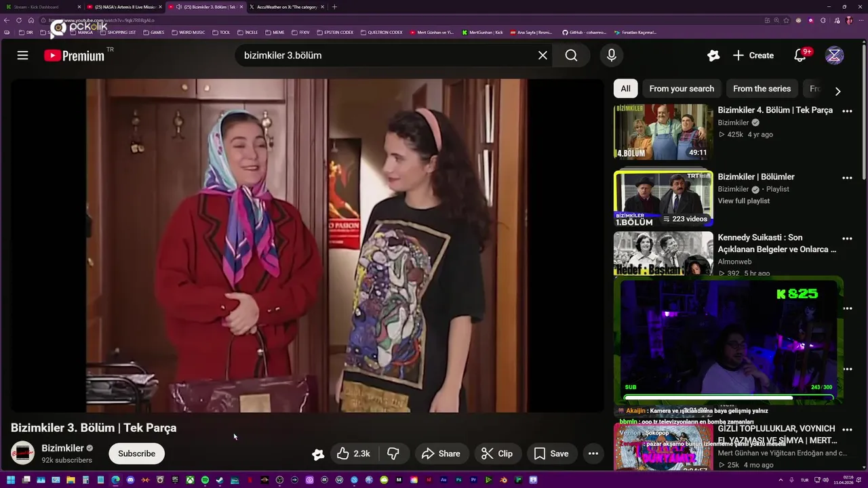Clear the search box with the X
The height and width of the screenshot is (488, 868).
(x=542, y=56)
